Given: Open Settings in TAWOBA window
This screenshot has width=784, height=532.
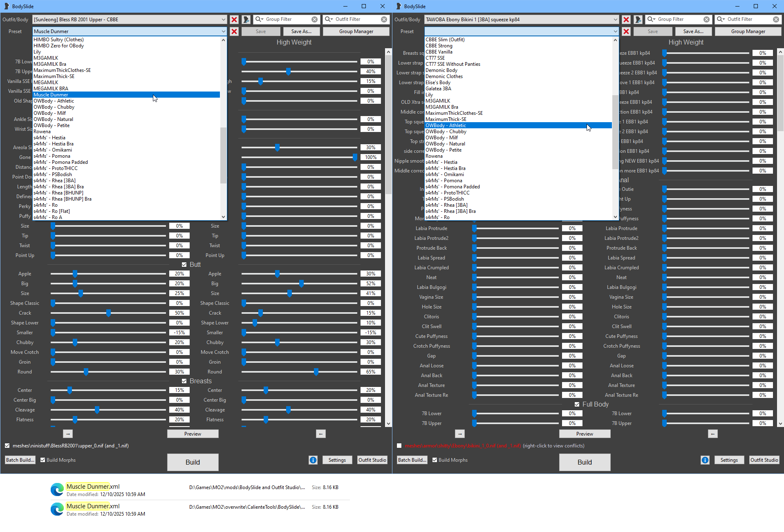Looking at the screenshot, I should point(729,460).
